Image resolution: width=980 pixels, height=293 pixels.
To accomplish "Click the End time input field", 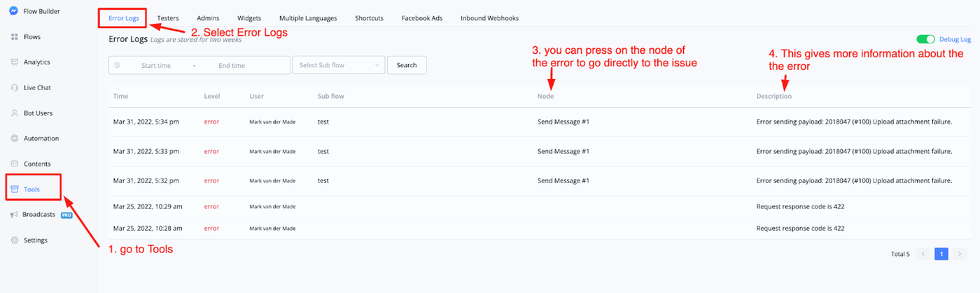I will tap(232, 65).
